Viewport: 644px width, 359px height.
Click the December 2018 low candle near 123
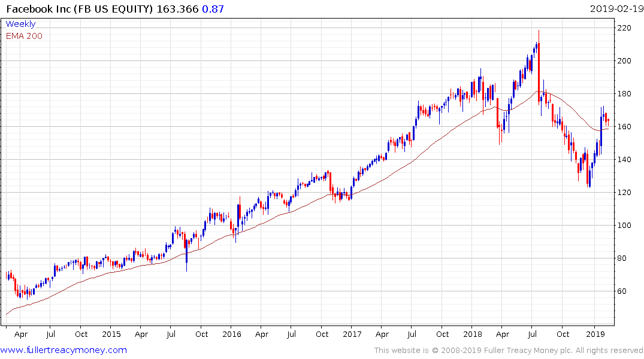pos(590,177)
